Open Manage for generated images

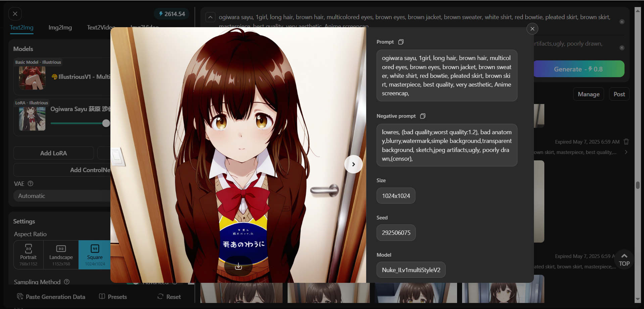pos(589,94)
